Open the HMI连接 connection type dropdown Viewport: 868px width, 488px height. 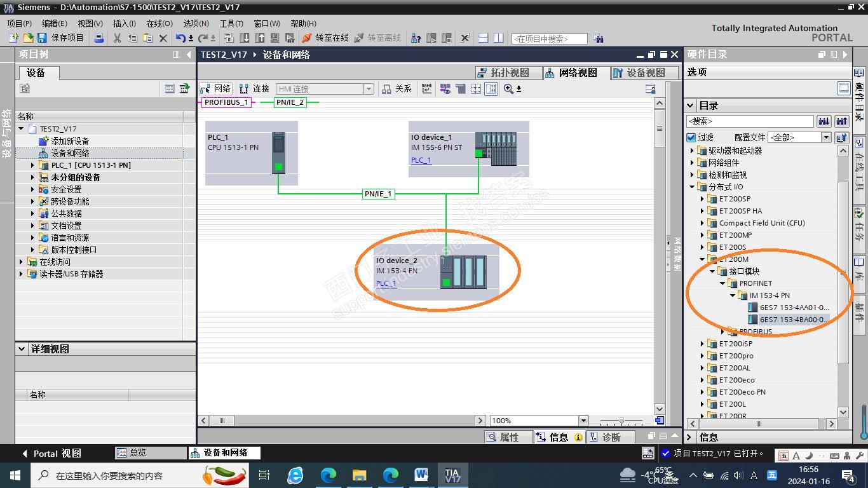coord(369,89)
